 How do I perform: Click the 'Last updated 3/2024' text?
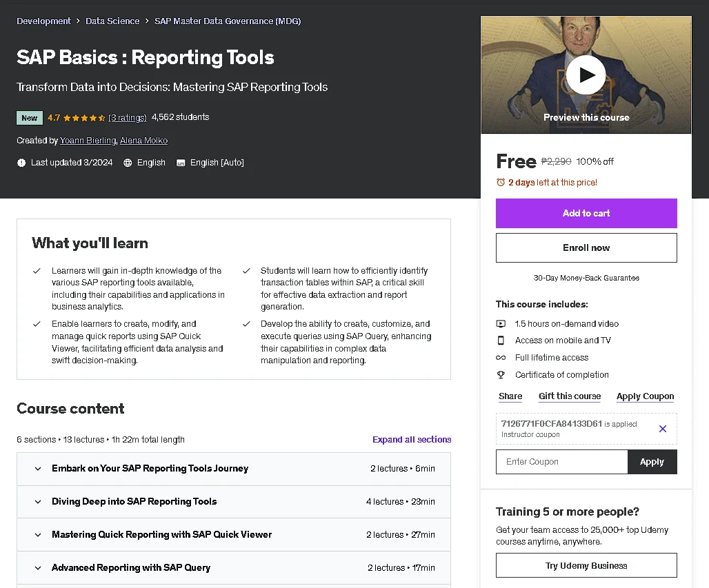72,163
